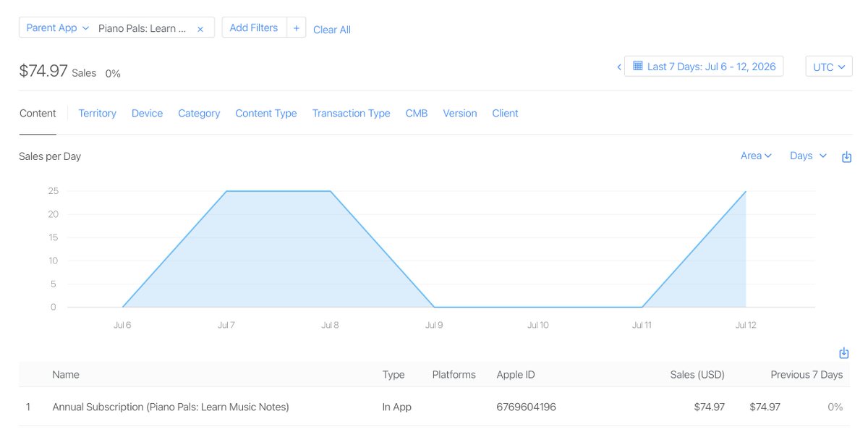Open the Area chart type dropdown
The image size is (868, 440).
pyautogui.click(x=756, y=156)
